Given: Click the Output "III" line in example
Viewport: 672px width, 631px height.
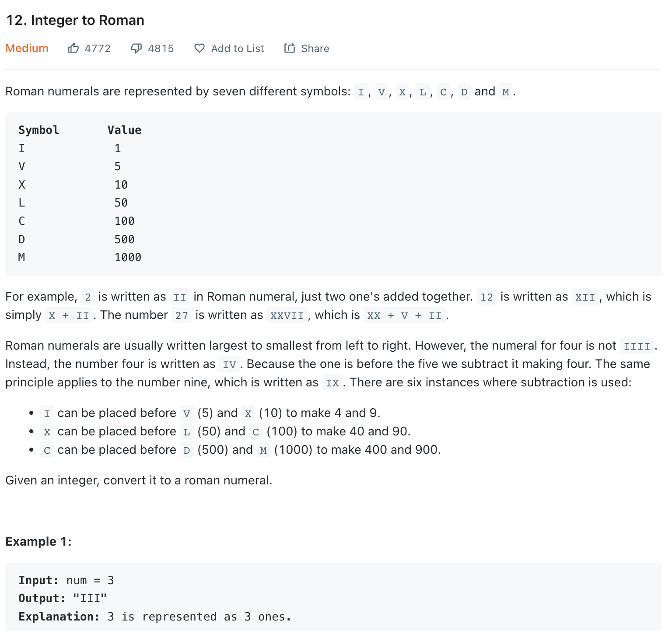Looking at the screenshot, I should 63,598.
